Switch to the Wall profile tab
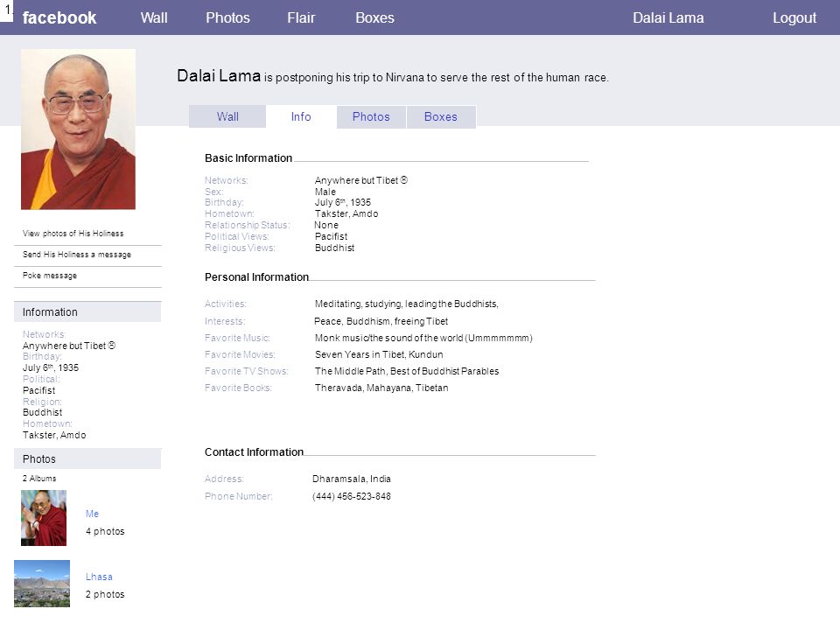840x630 pixels. [x=227, y=116]
